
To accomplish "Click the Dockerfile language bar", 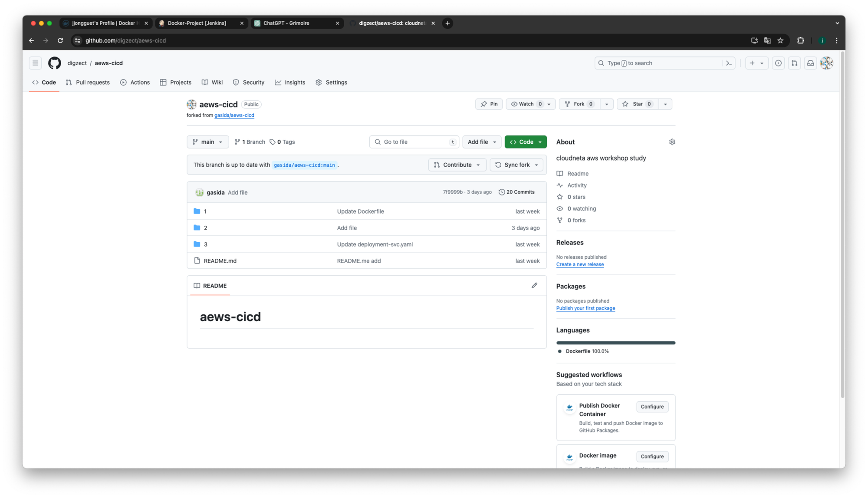I will pyautogui.click(x=615, y=343).
